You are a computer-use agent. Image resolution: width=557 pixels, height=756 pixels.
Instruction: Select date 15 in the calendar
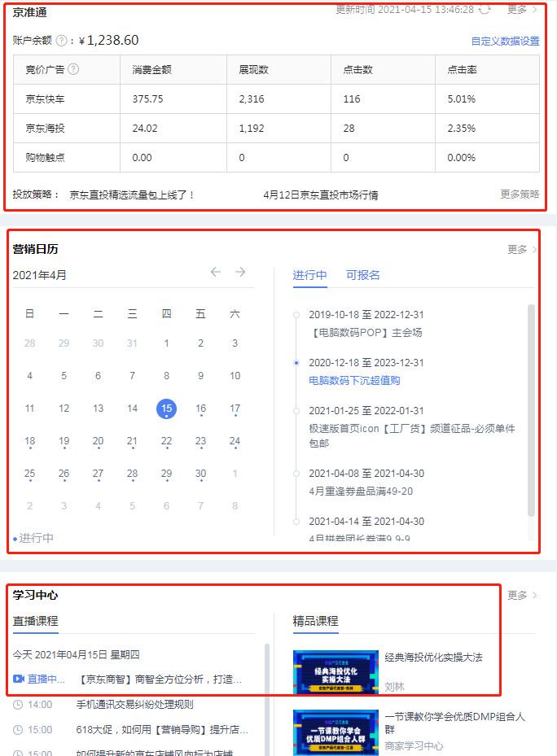[166, 409]
